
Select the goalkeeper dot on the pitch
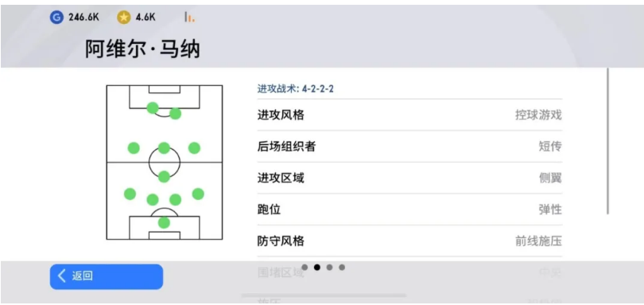164,223
